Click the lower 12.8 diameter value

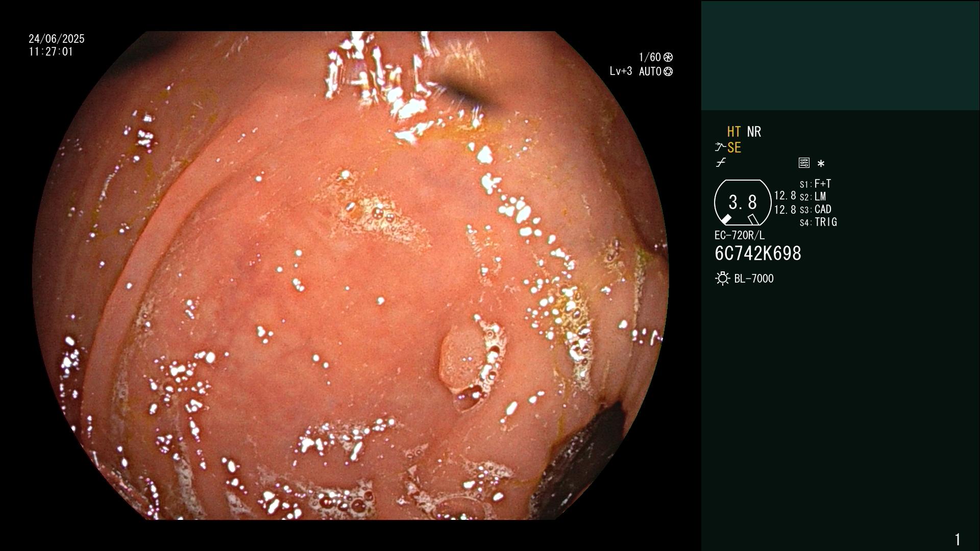point(785,209)
